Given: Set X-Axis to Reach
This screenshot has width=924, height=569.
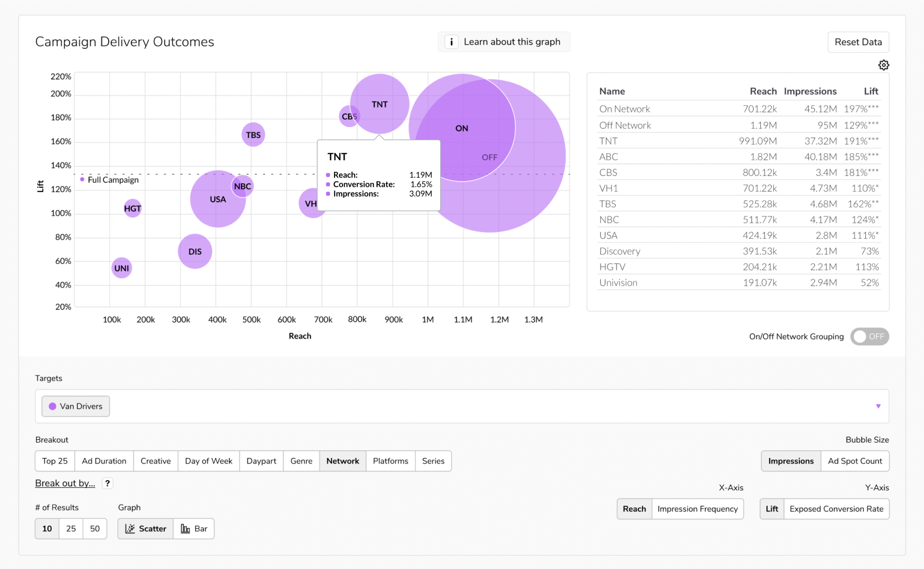Looking at the screenshot, I should (634, 509).
